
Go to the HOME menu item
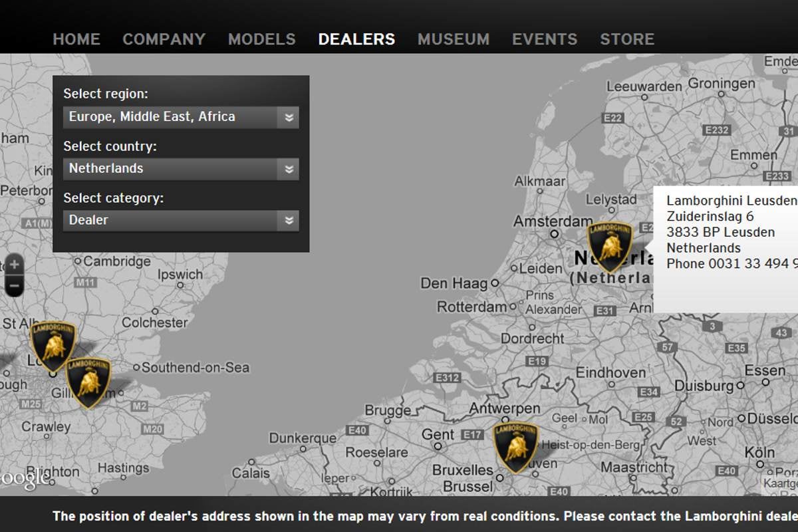[76, 39]
